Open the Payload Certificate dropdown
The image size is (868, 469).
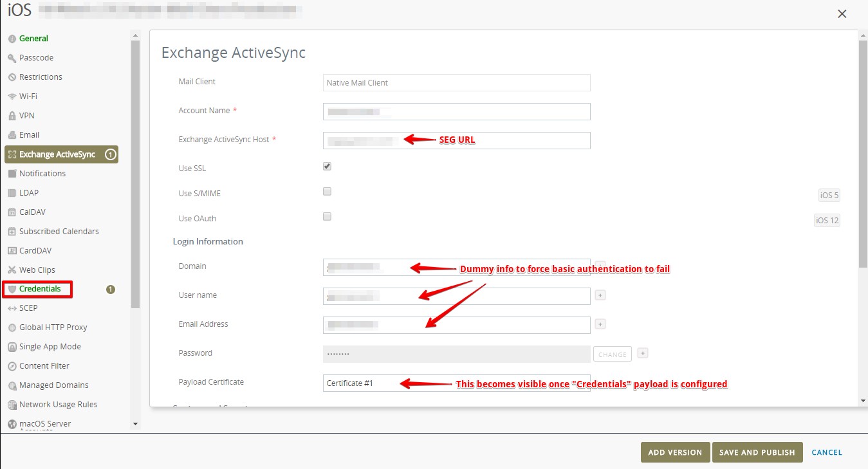point(456,383)
